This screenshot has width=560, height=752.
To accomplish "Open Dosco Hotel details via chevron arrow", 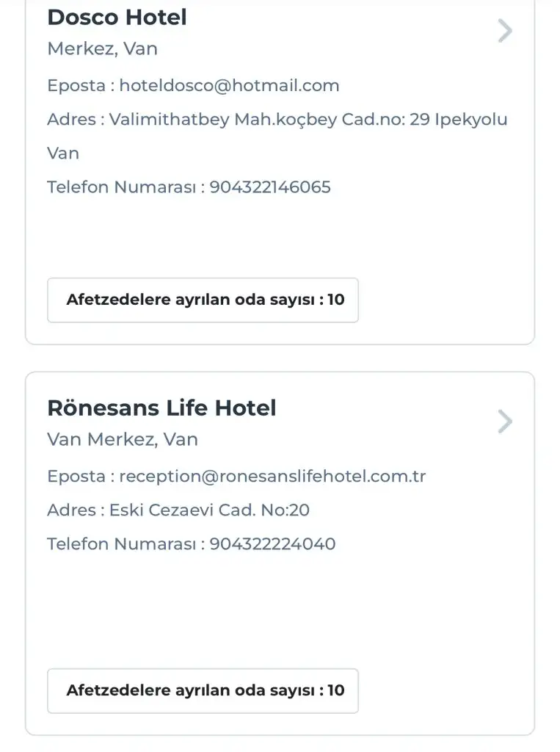I will click(x=504, y=31).
